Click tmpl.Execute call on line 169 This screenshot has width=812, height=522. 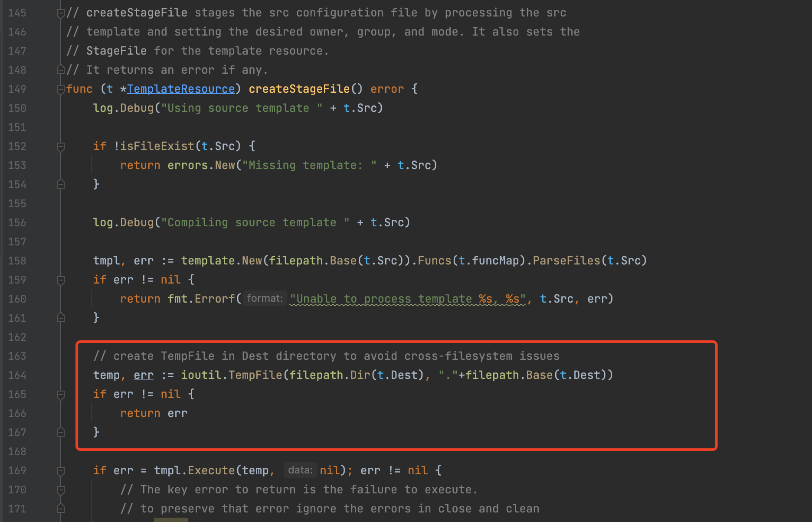[195, 470]
